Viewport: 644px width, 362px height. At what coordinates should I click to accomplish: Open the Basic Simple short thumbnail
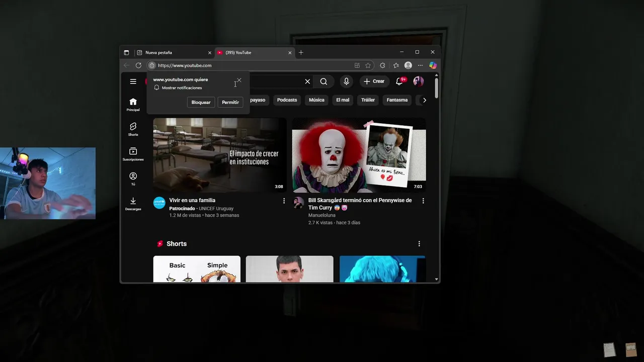[197, 269]
